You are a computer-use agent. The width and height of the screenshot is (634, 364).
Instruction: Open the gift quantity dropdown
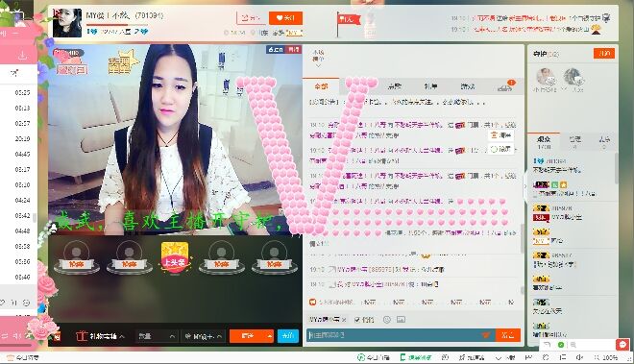click(x=156, y=336)
